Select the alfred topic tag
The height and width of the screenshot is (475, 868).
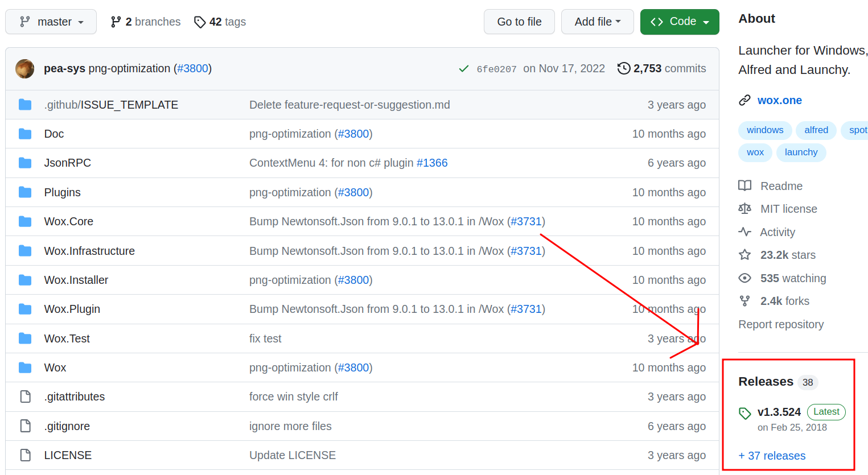coord(816,130)
